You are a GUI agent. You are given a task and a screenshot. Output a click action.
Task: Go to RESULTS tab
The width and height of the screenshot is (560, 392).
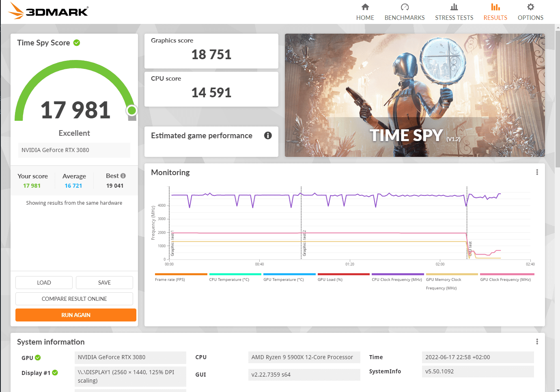pyautogui.click(x=495, y=18)
